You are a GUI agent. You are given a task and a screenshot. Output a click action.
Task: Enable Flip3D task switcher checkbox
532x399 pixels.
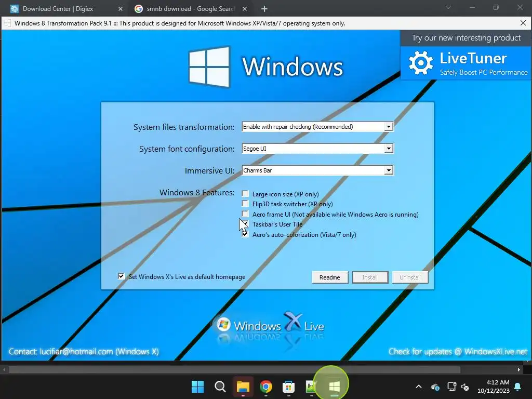(245, 204)
